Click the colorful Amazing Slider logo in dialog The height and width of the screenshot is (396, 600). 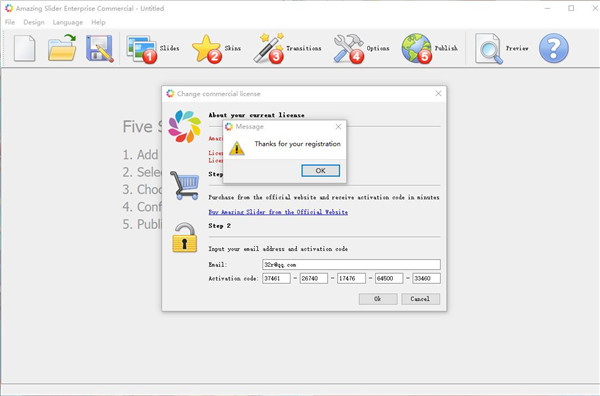185,126
